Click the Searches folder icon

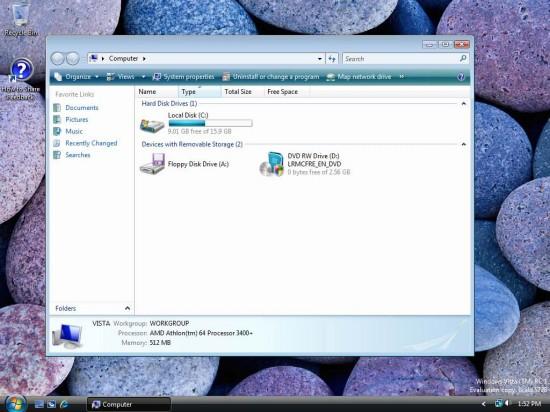(57, 155)
